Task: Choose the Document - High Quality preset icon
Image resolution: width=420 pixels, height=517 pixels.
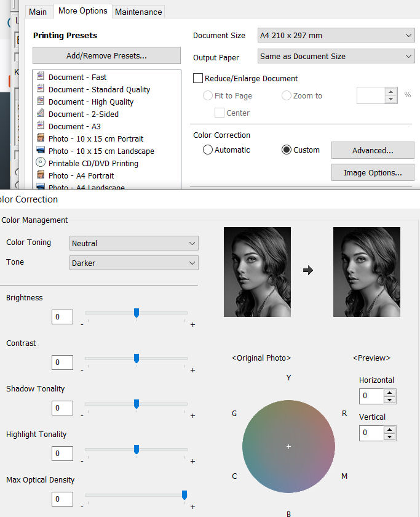Action: coord(41,102)
